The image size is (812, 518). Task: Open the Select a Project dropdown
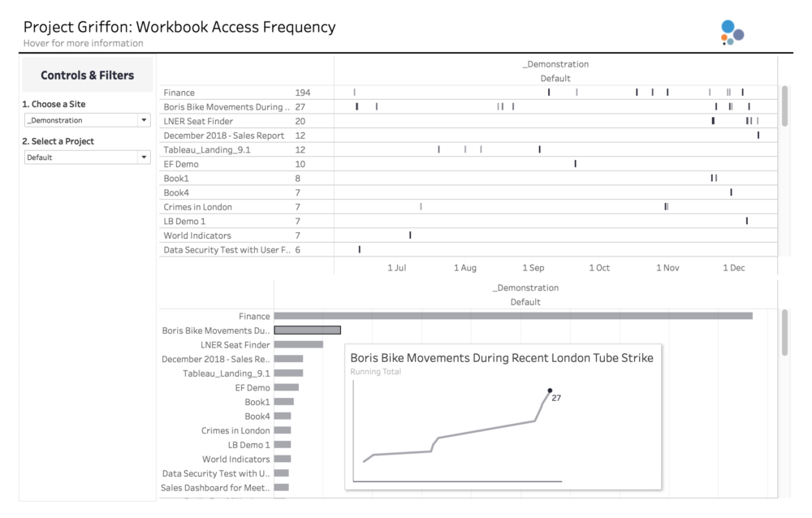pos(87,158)
